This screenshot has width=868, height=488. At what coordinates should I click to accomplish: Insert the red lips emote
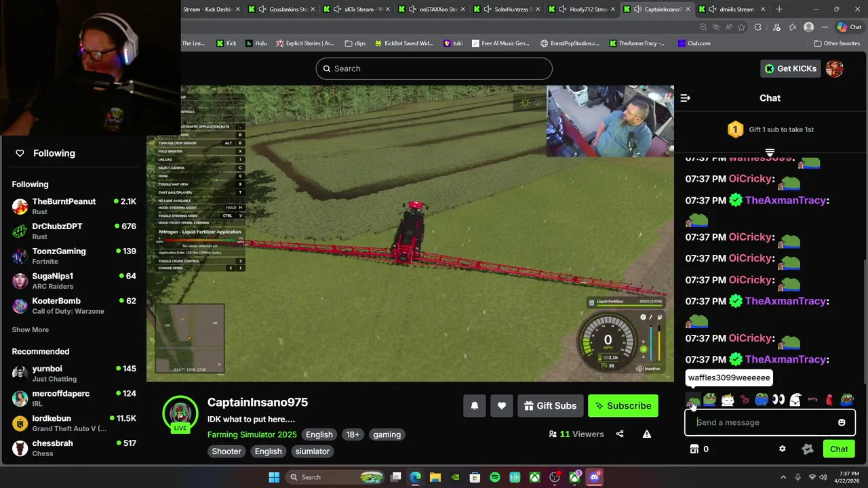click(x=745, y=400)
